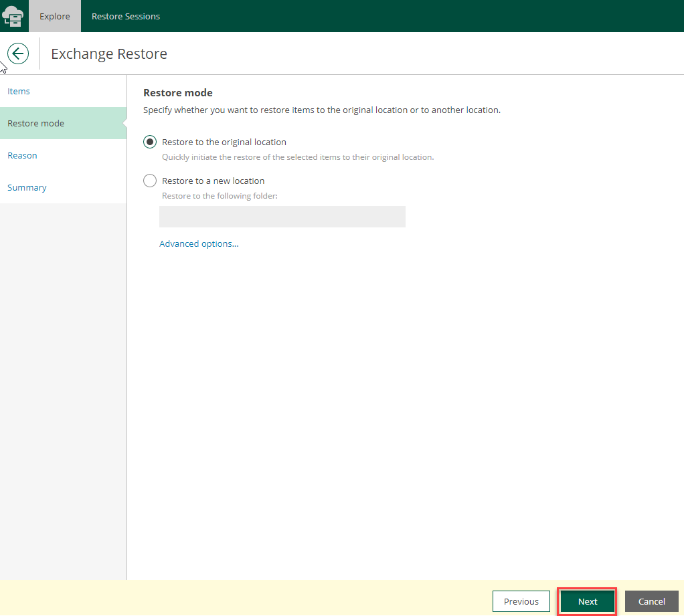Click the "Restore to the following folder" field
This screenshot has height=616, width=684.
tap(282, 217)
